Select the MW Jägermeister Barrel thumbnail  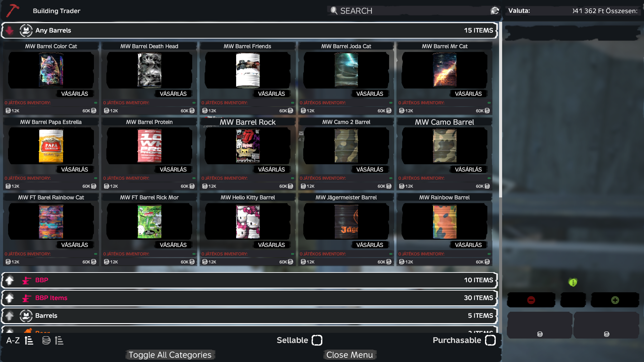pyautogui.click(x=346, y=222)
